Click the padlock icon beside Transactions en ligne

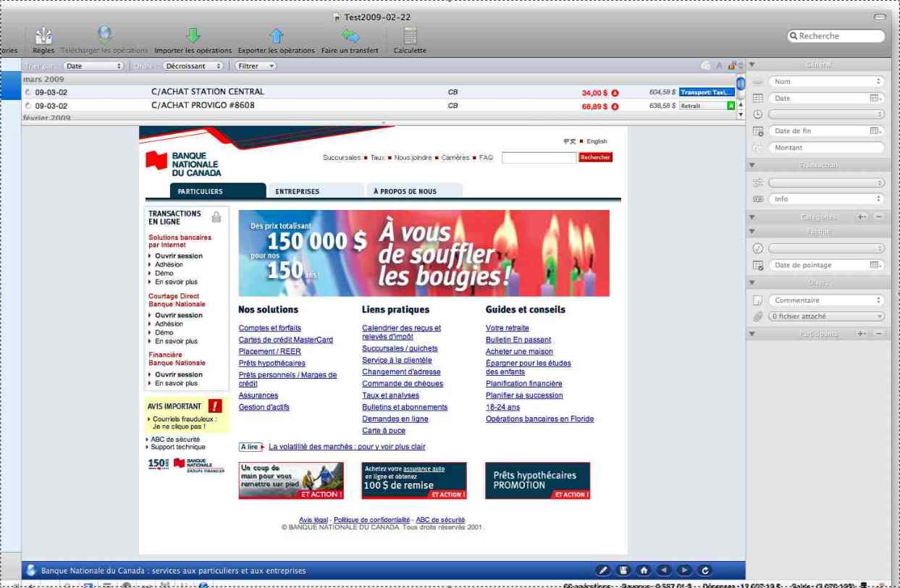216,217
